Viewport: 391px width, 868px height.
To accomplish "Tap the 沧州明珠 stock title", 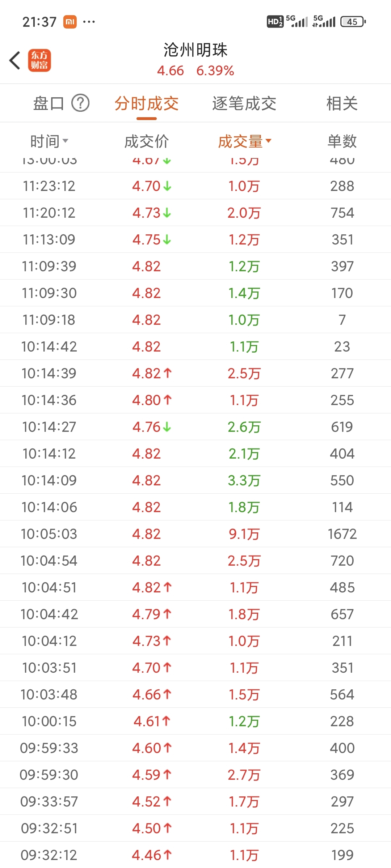I will 195,50.
